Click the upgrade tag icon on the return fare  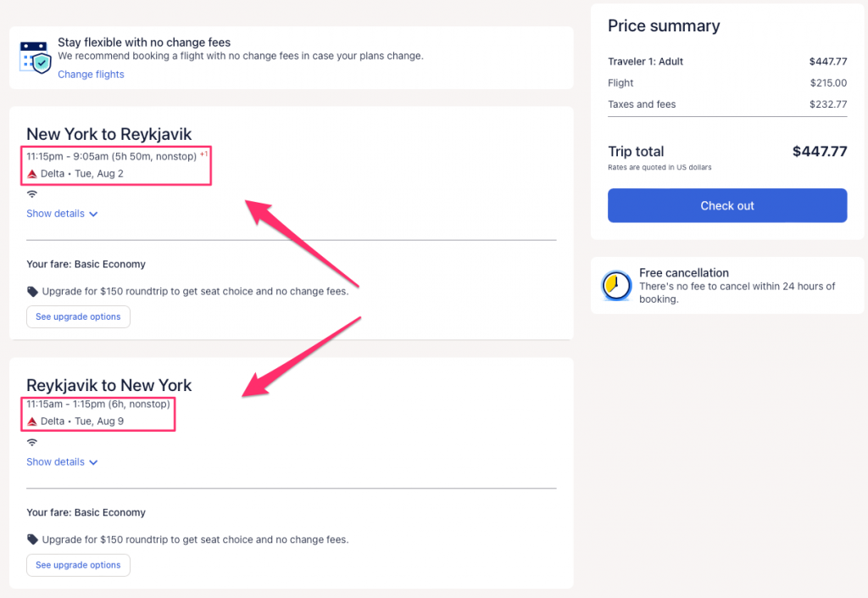32,539
